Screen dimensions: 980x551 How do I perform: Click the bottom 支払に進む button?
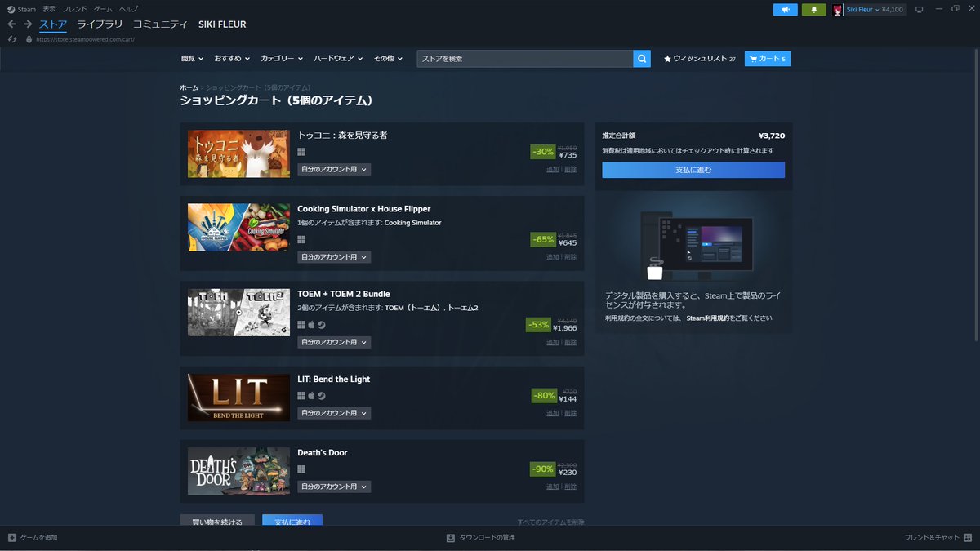coord(292,520)
